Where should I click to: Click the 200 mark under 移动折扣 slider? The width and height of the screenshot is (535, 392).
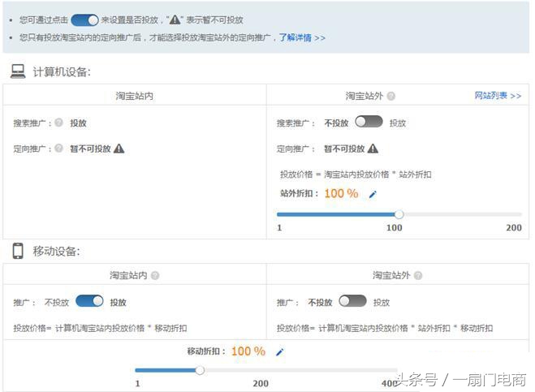pyautogui.click(x=261, y=383)
